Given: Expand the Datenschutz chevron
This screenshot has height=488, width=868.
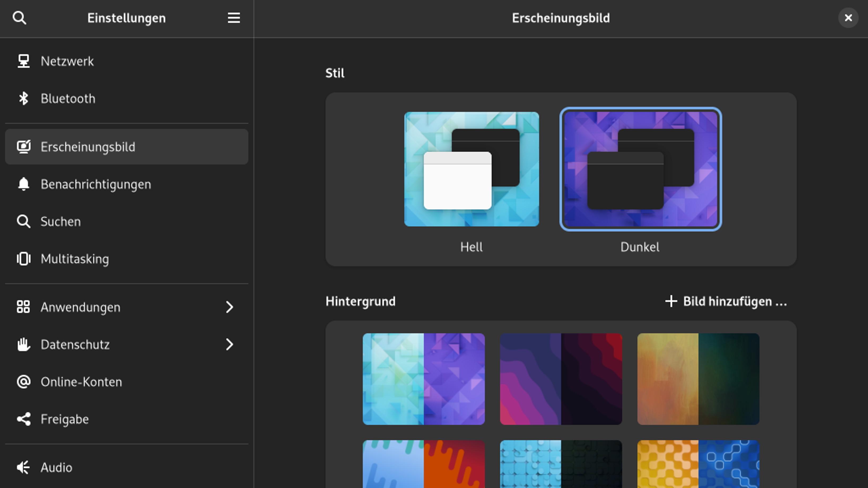Looking at the screenshot, I should point(229,344).
